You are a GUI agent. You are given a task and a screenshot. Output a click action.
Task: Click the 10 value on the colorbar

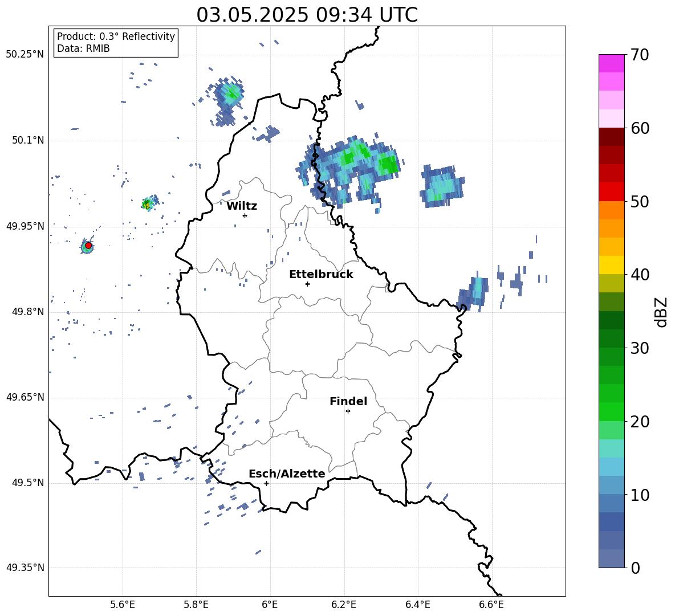640,495
